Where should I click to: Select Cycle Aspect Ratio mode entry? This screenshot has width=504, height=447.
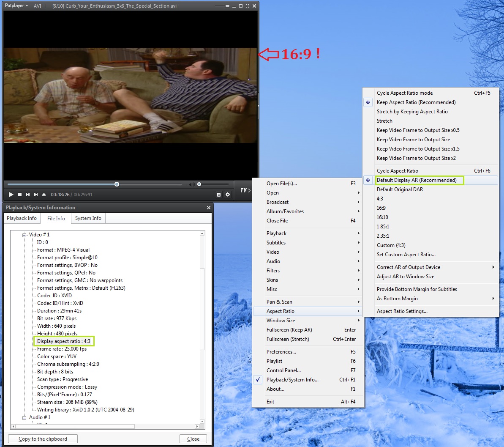click(431, 93)
